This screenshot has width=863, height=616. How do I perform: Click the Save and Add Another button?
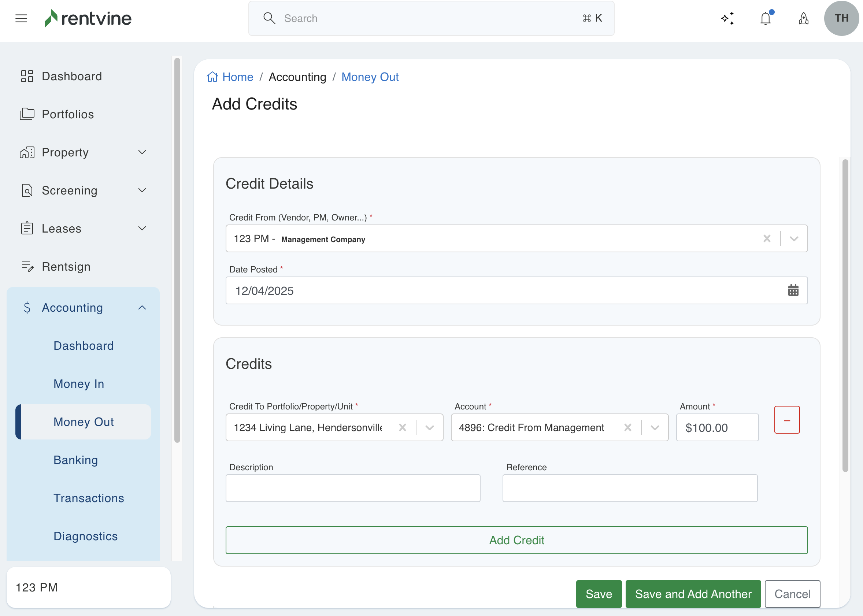(x=693, y=594)
